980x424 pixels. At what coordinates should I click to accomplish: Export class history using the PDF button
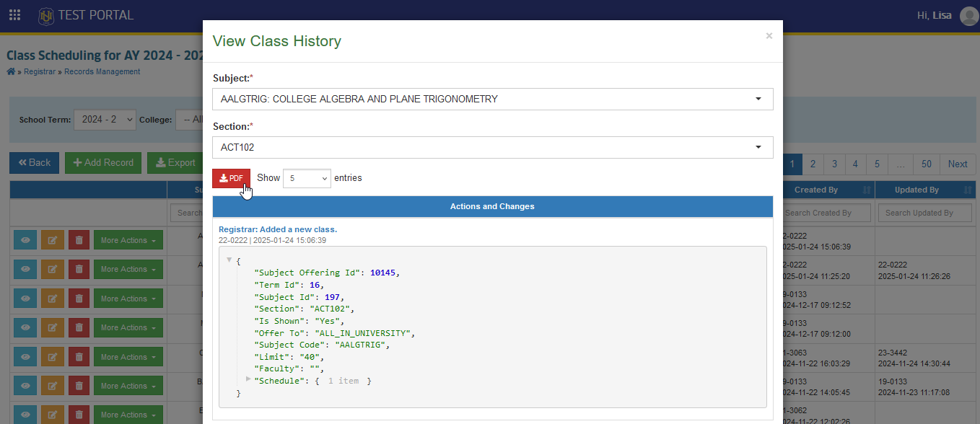pos(231,178)
